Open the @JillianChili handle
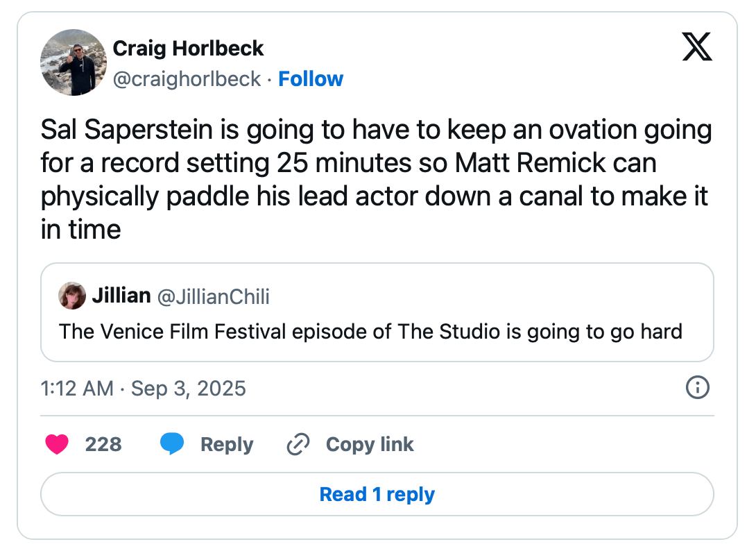756x551 pixels. 214,296
